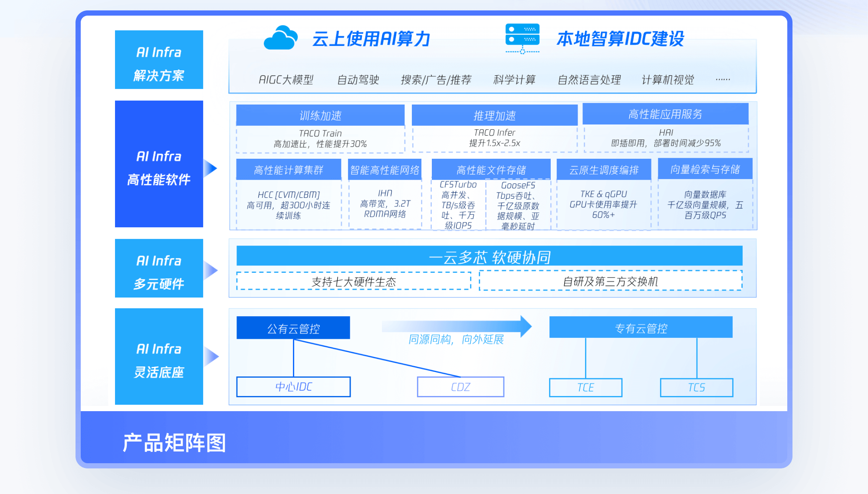Open the 云原生调度编排 header

tap(604, 170)
